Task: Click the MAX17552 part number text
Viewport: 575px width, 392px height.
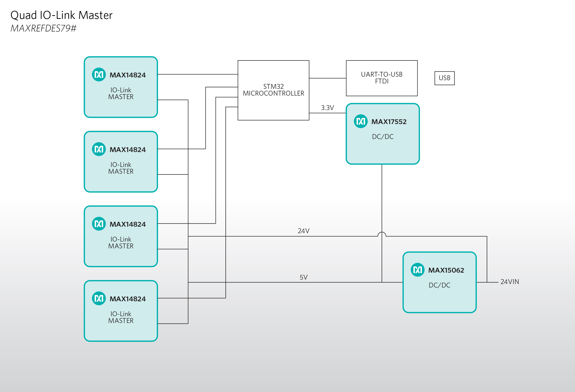Action: tap(389, 122)
